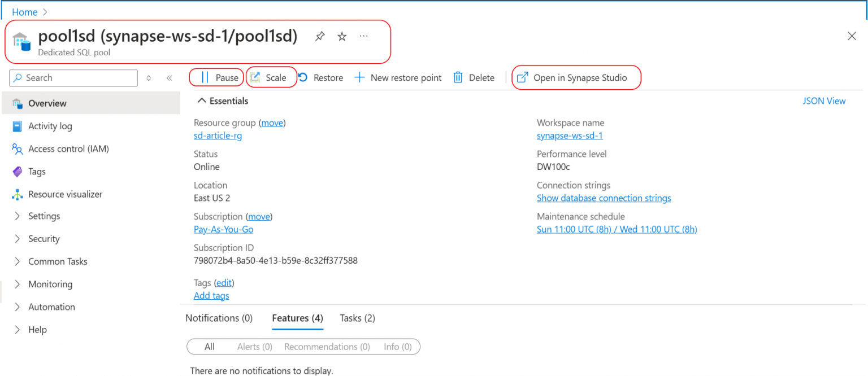Pin pool1sd to dashboard with pin icon
Viewport: 868px width, 376px height.
pos(320,37)
